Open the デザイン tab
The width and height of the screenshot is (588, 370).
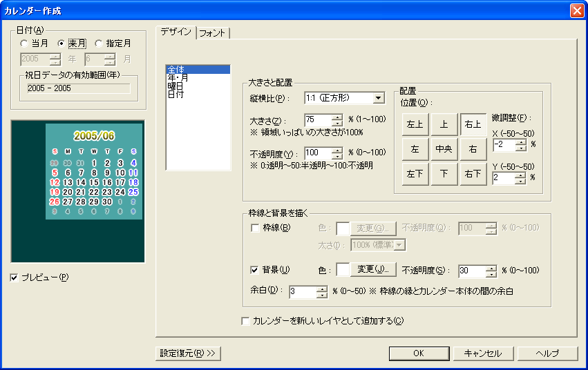176,32
